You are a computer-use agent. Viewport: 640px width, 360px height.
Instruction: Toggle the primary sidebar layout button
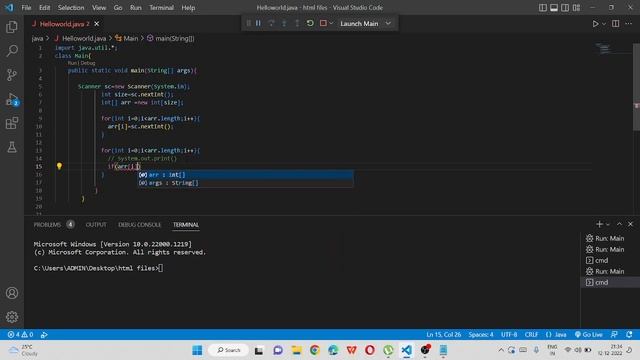click(x=542, y=8)
